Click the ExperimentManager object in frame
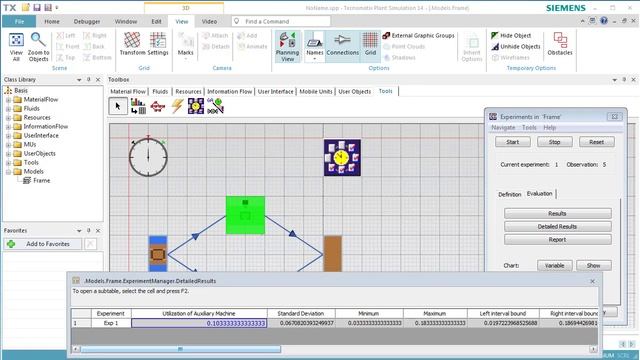Screen dimensions: 640x360 point(342,158)
